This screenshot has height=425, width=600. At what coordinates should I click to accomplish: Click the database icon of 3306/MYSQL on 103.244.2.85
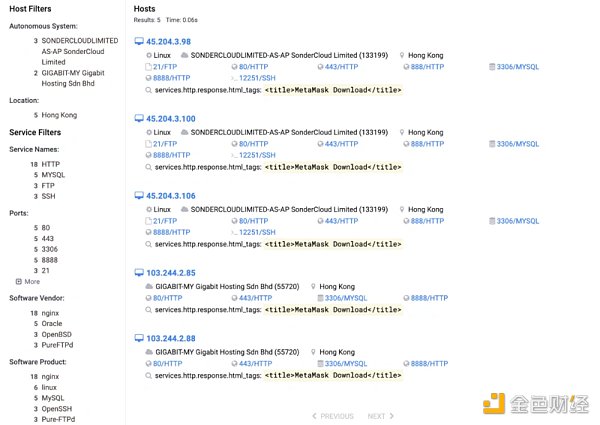[x=320, y=298]
